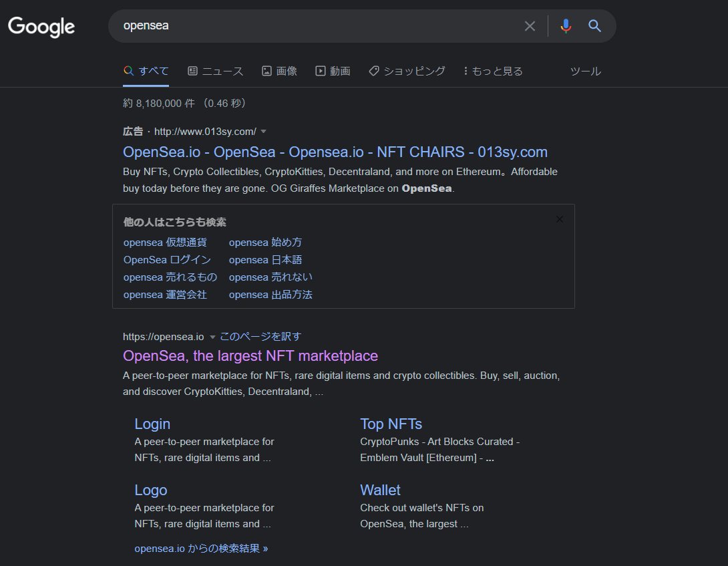Open the ツール options
The image size is (728, 566).
click(x=586, y=71)
